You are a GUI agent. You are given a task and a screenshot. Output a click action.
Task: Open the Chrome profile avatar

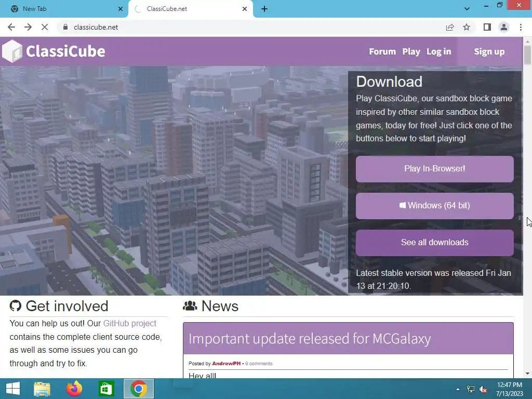[504, 27]
